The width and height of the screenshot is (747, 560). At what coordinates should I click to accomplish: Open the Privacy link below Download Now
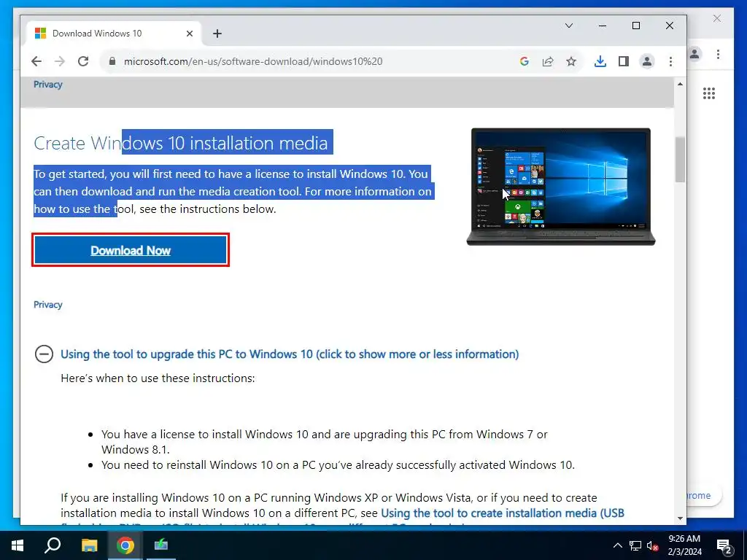point(48,305)
